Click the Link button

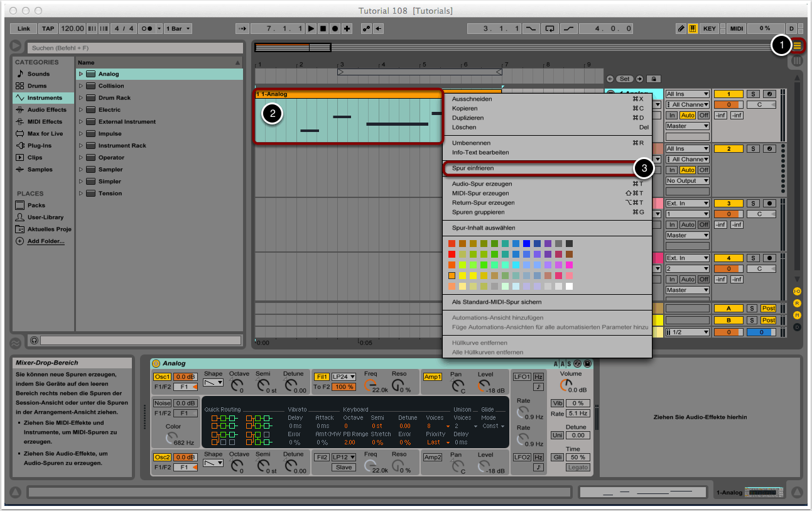24,29
